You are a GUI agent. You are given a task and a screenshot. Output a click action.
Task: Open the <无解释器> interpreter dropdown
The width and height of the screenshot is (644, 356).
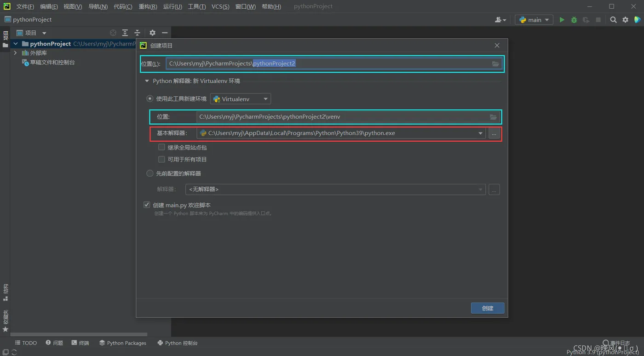point(335,189)
